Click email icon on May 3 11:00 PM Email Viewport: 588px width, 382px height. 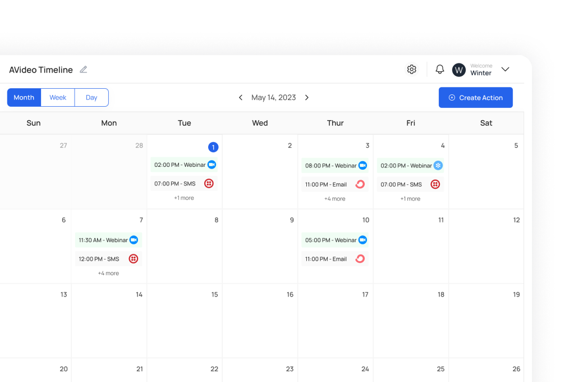(360, 184)
